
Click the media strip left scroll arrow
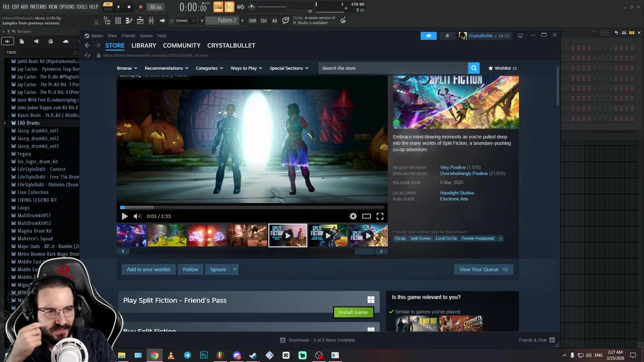click(123, 251)
